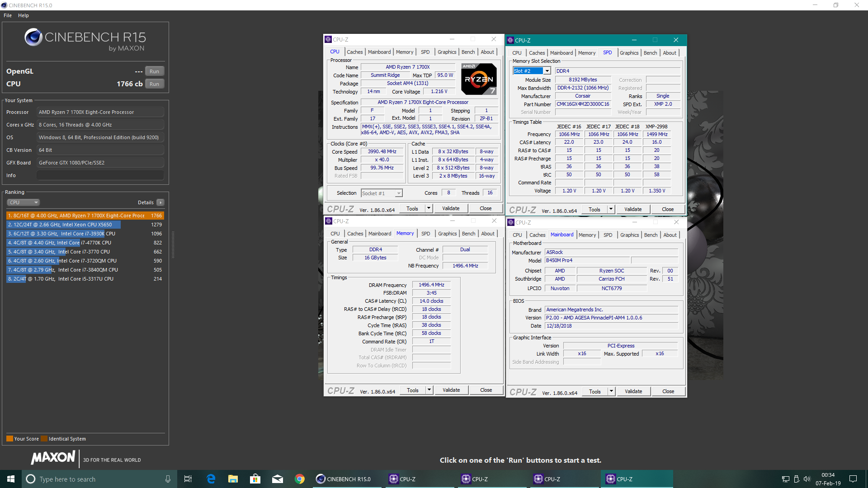
Task: Click the panel splitter grip handle
Action: [x=173, y=245]
